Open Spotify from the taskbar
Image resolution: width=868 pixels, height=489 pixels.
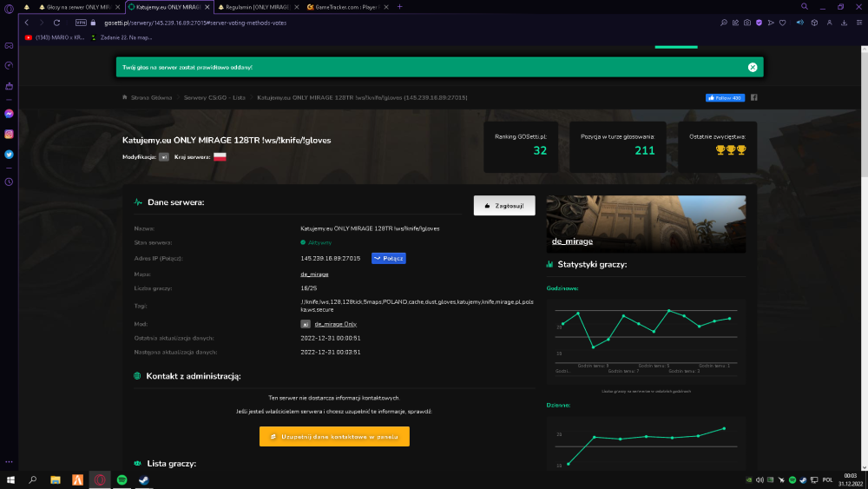coord(122,479)
